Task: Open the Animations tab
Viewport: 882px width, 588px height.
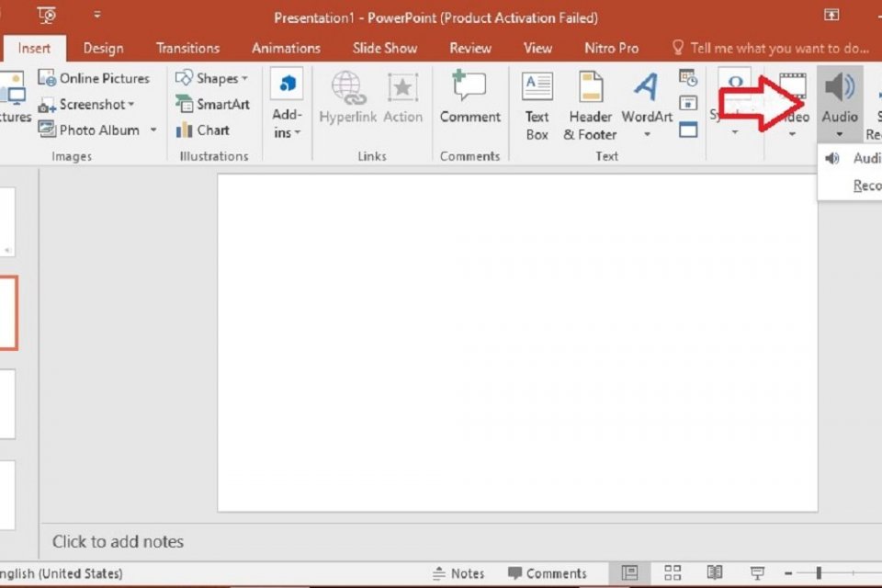Action: (286, 49)
